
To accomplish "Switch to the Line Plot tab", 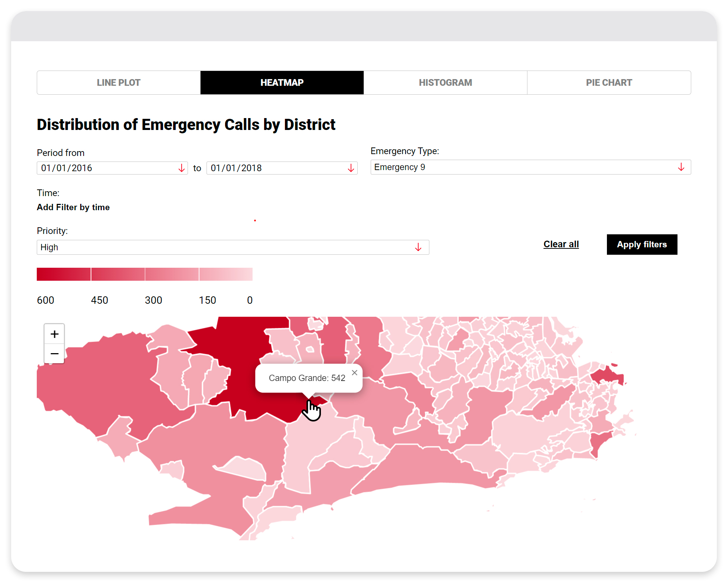I will 118,82.
